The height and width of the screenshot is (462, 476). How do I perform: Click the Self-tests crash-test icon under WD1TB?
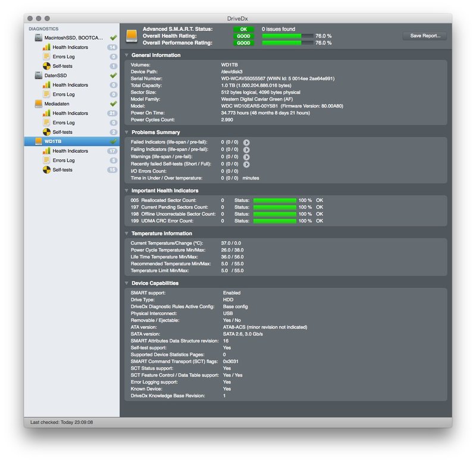[46, 169]
